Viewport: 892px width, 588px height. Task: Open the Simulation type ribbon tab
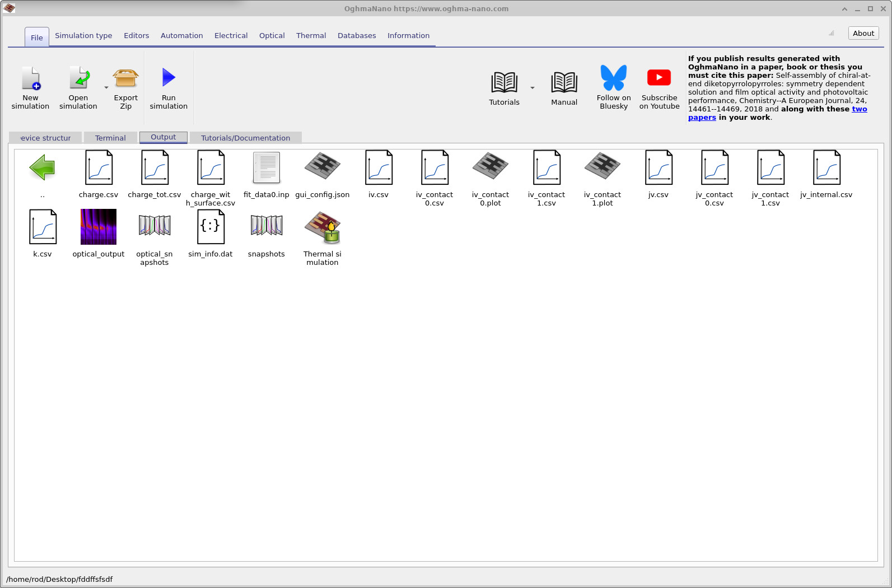83,36
